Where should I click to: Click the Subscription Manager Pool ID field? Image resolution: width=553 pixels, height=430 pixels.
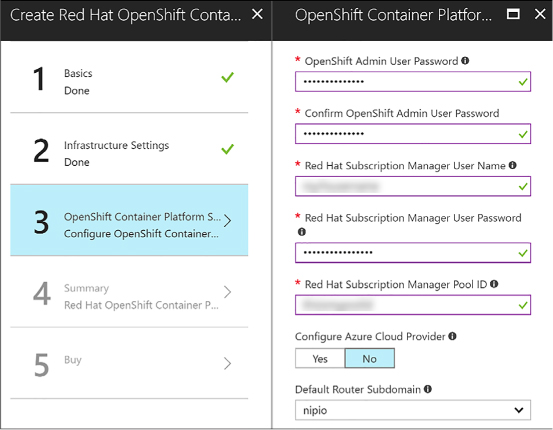coord(413,305)
